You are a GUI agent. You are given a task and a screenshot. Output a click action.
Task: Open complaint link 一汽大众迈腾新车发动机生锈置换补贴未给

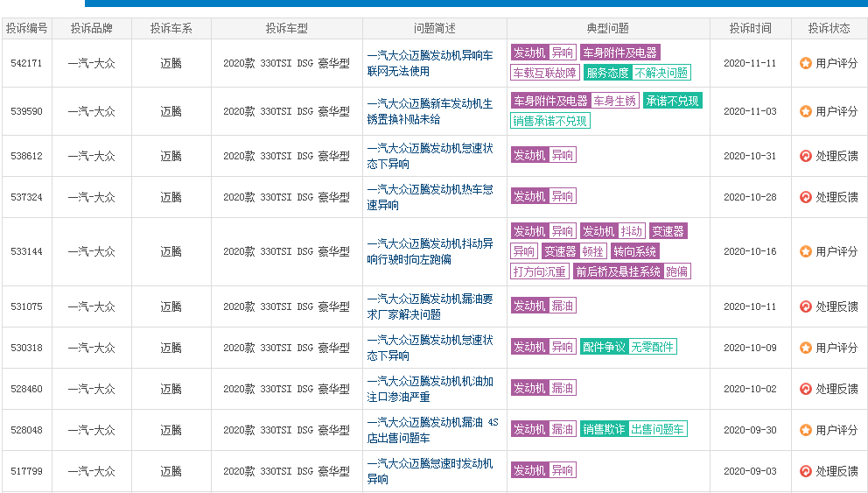(x=430, y=111)
